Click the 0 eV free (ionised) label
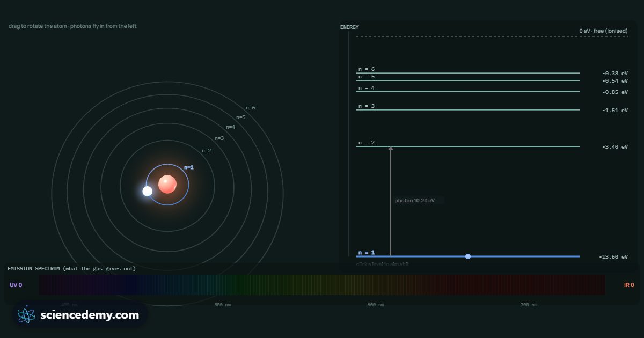 (x=603, y=31)
